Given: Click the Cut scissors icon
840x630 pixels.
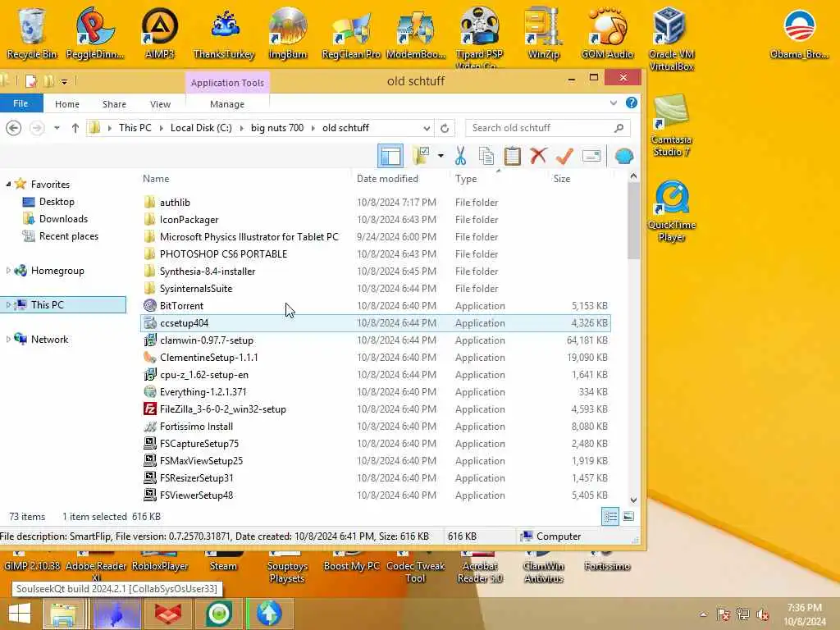Looking at the screenshot, I should 460,156.
